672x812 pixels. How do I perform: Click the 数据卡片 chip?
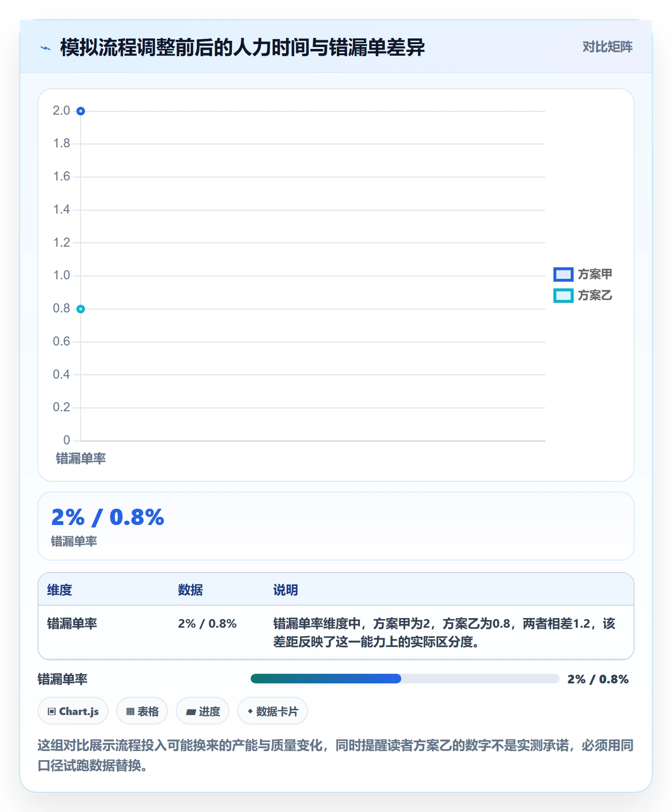[x=273, y=711]
